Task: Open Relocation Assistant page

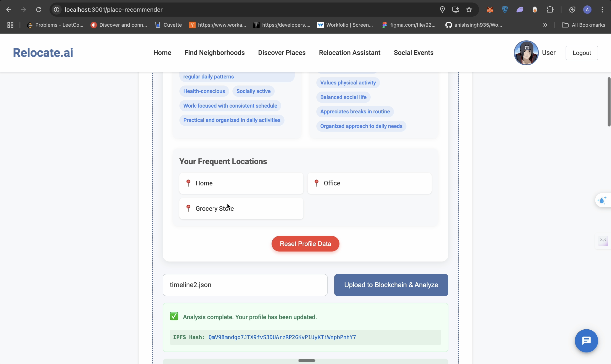Action: tap(350, 53)
